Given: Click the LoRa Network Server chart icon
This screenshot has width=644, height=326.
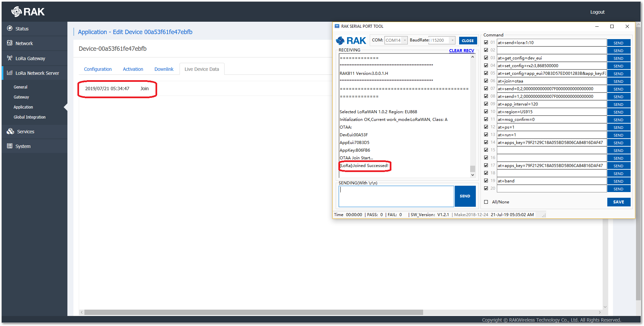Looking at the screenshot, I should pos(9,73).
